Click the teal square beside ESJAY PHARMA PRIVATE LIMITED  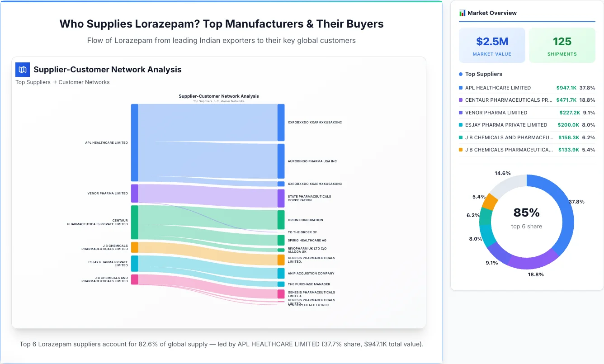pos(461,125)
